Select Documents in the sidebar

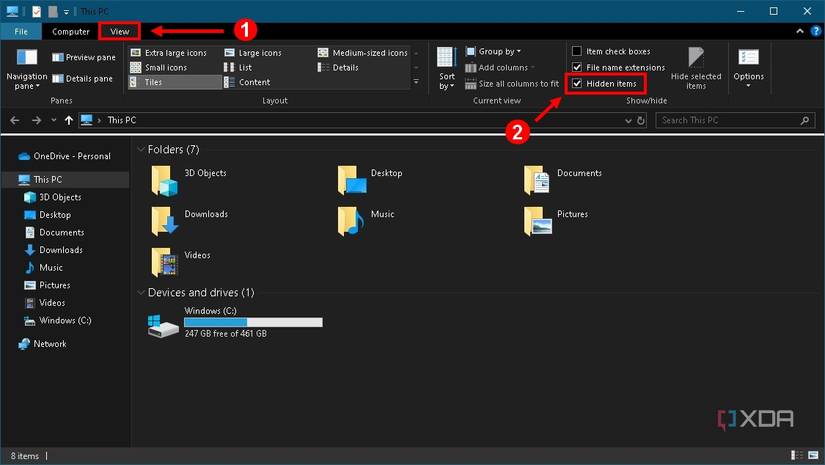coord(54,232)
